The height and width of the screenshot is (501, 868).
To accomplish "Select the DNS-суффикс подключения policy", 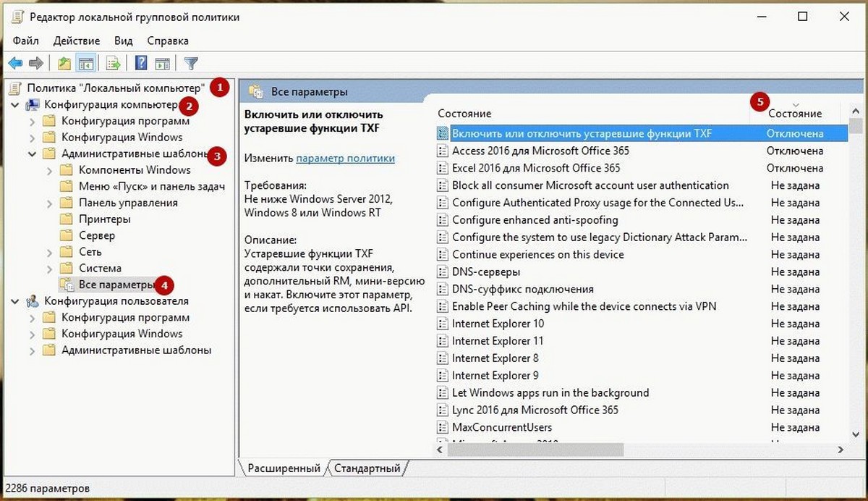I will (x=522, y=289).
